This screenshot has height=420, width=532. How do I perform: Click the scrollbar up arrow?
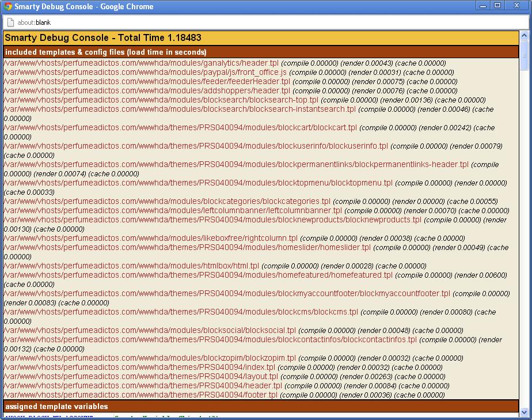524,35
